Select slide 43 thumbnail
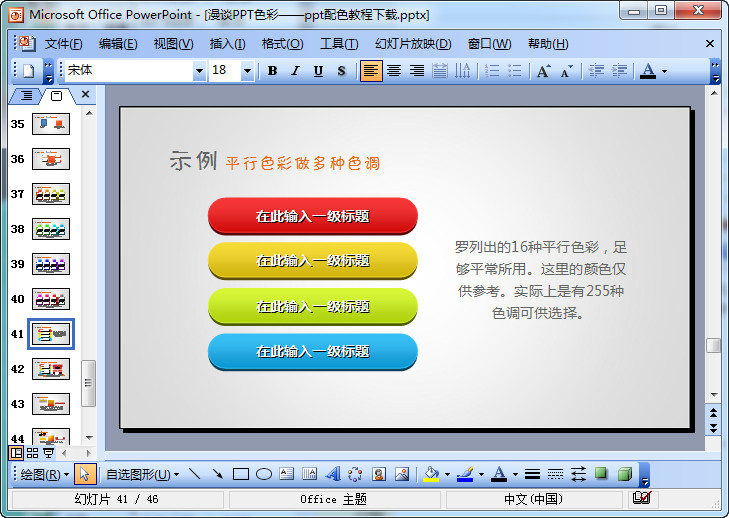 51,404
